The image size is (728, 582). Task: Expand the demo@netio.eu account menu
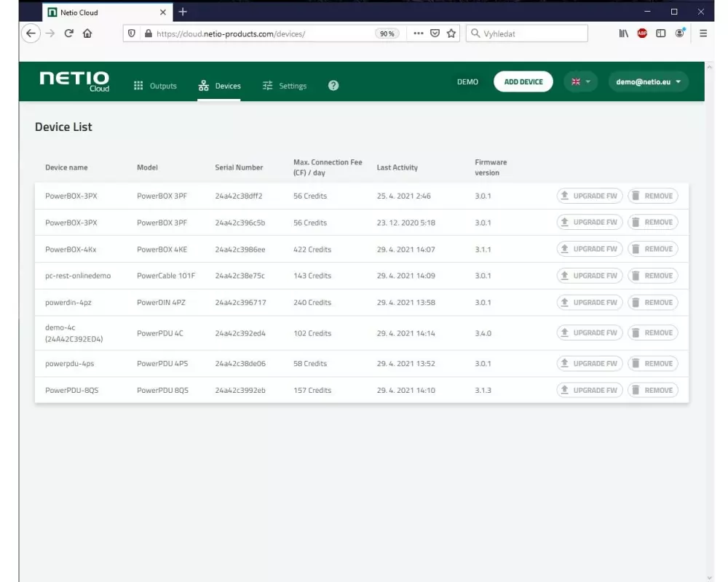648,82
